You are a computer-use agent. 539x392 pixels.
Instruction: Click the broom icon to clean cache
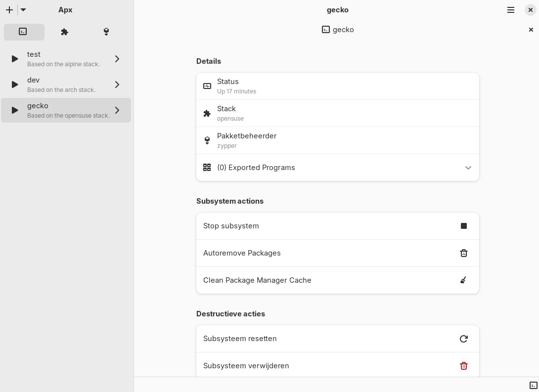coord(464,280)
